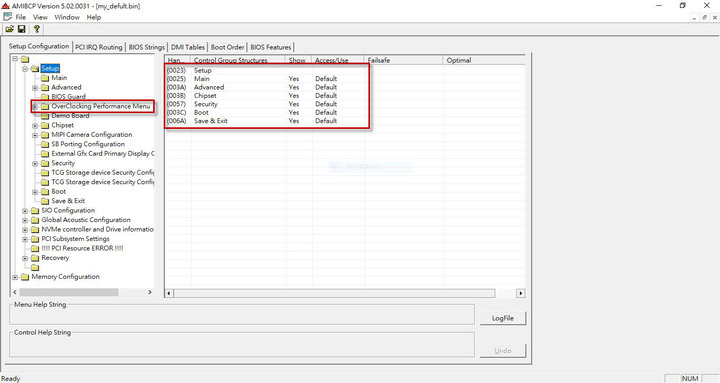Click the tree pane scroll left arrow

tap(15, 292)
